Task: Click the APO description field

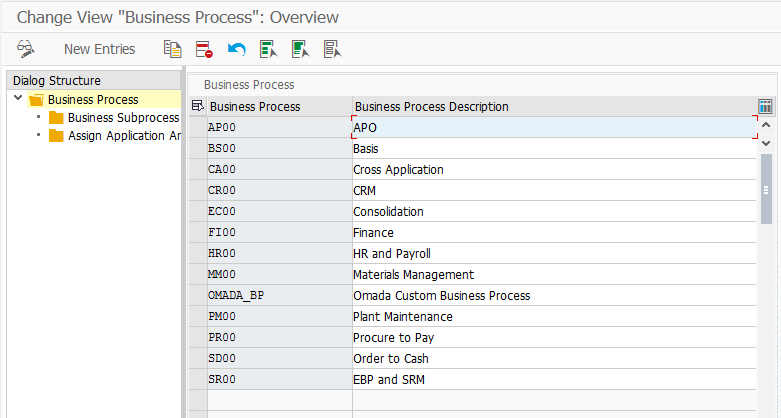Action: click(554, 128)
